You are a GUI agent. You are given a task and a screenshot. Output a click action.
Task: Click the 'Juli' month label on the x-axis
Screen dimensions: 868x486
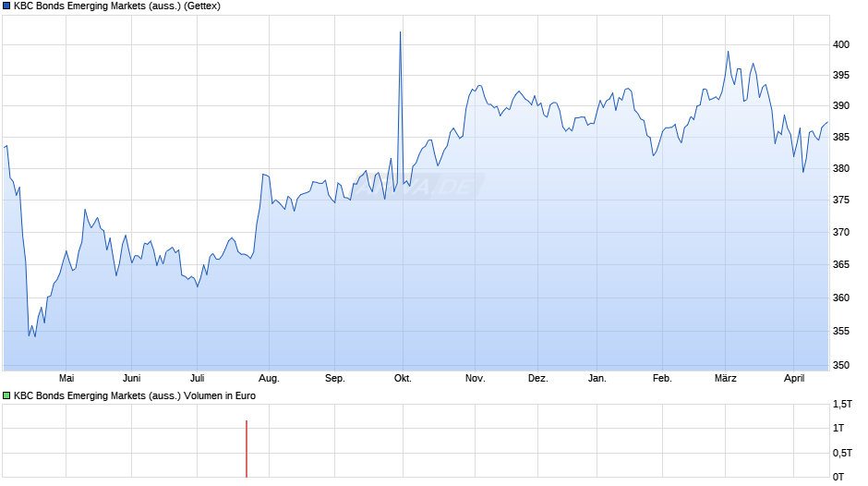197,378
